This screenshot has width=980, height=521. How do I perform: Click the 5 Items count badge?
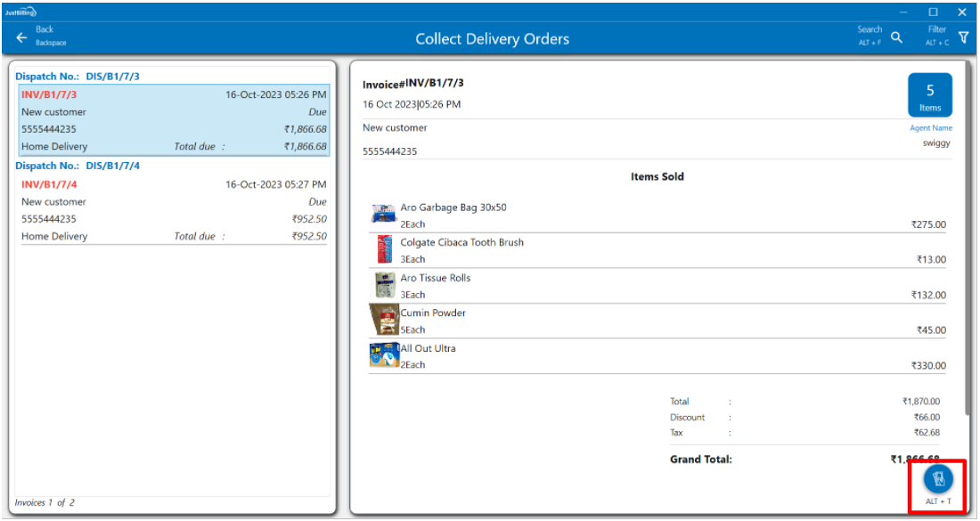[929, 95]
